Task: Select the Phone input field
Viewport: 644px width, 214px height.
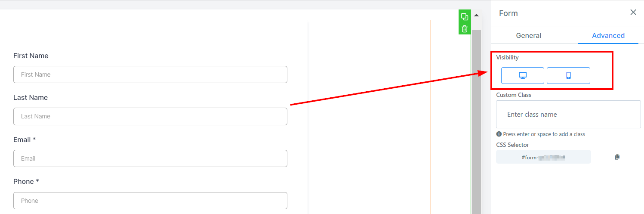Action: (x=150, y=201)
